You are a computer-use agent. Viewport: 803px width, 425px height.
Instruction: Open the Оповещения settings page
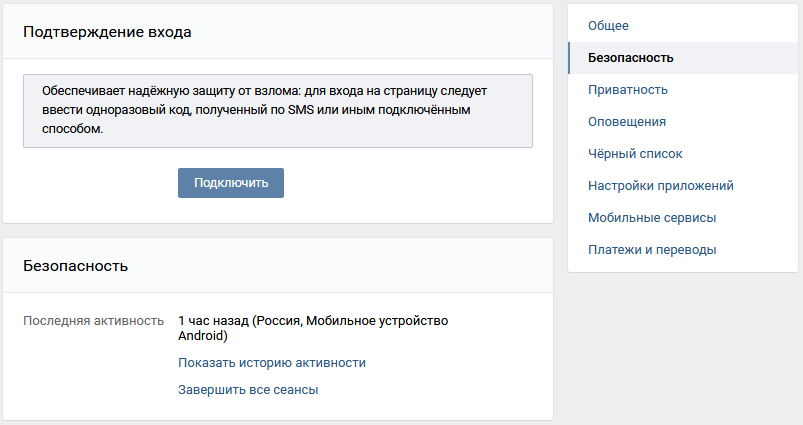(x=626, y=122)
